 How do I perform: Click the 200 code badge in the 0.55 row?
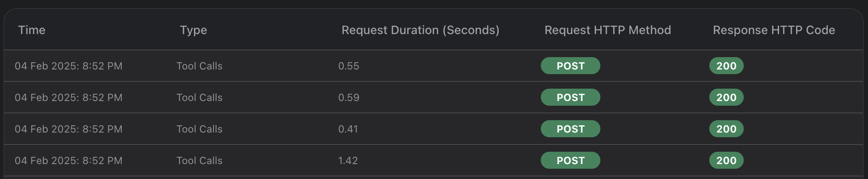[726, 66]
